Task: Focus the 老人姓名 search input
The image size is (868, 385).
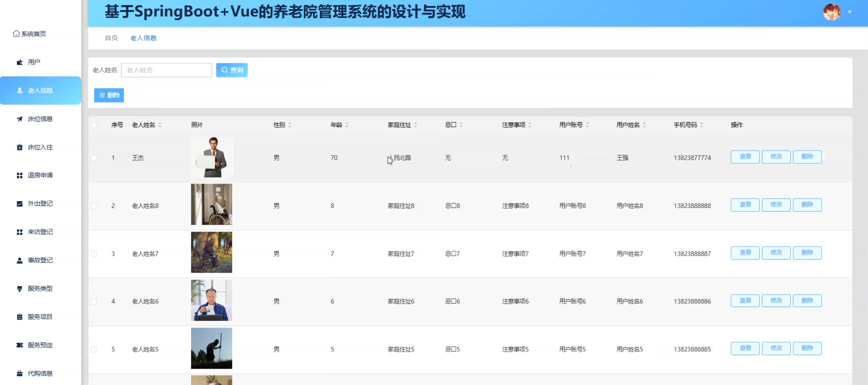Action: pyautogui.click(x=167, y=70)
